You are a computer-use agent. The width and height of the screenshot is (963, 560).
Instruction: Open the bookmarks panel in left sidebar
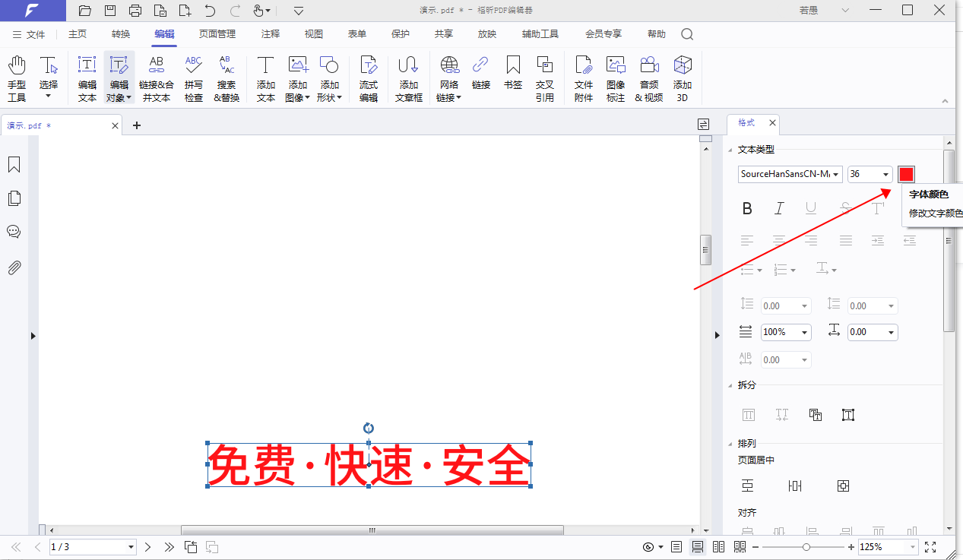pyautogui.click(x=14, y=165)
